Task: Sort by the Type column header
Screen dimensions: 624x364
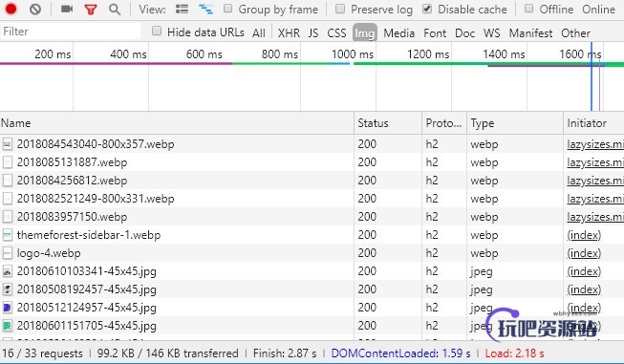Action: tap(515, 123)
